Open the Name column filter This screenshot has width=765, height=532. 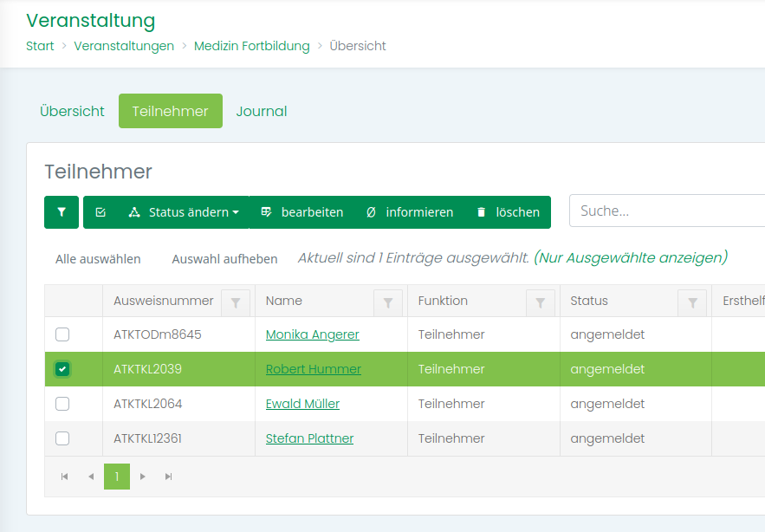(x=388, y=302)
